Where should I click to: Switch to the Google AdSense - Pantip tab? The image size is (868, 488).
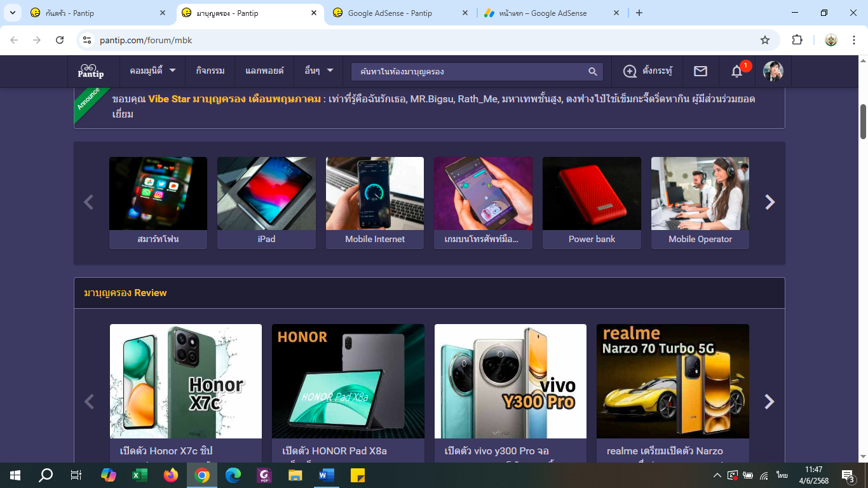click(x=400, y=13)
